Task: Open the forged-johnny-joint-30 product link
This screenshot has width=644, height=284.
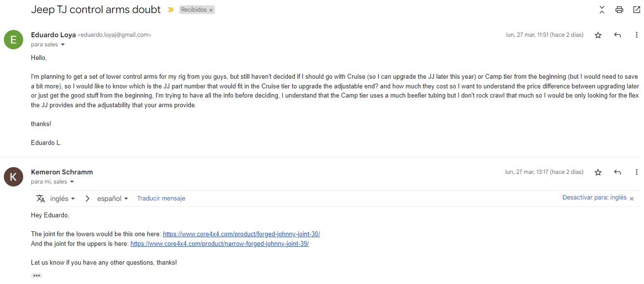Action: pyautogui.click(x=241, y=234)
